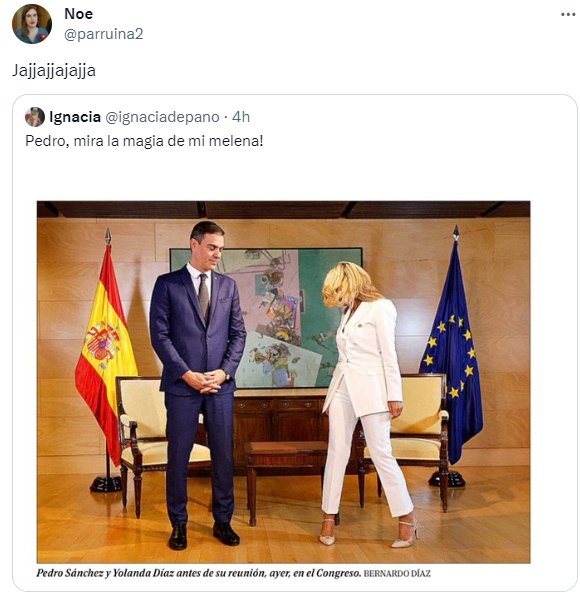Click Noe's profile avatar
This screenshot has height=596, width=580.
click(x=32, y=24)
